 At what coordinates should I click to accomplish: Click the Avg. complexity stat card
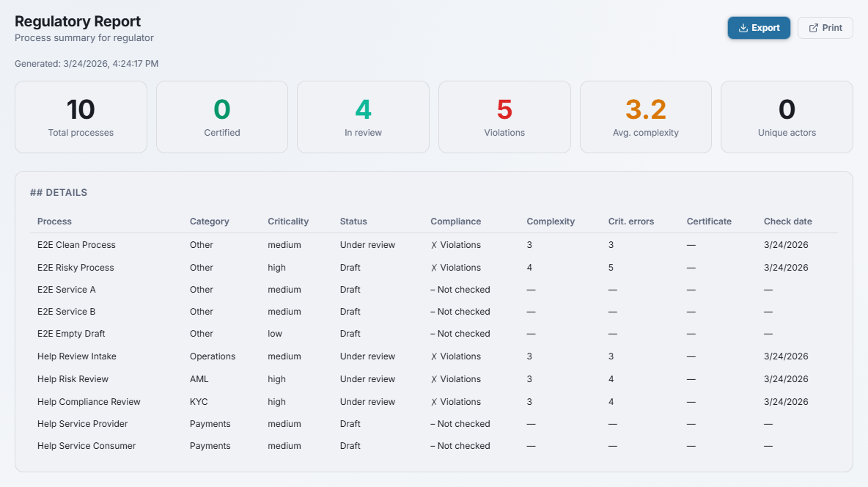[645, 117]
